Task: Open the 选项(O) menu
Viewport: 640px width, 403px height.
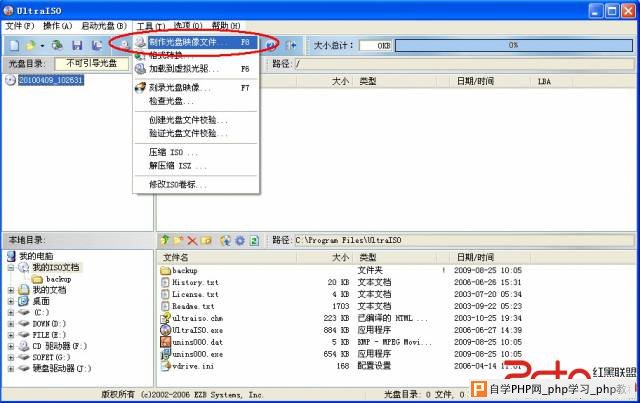Action: tap(188, 26)
